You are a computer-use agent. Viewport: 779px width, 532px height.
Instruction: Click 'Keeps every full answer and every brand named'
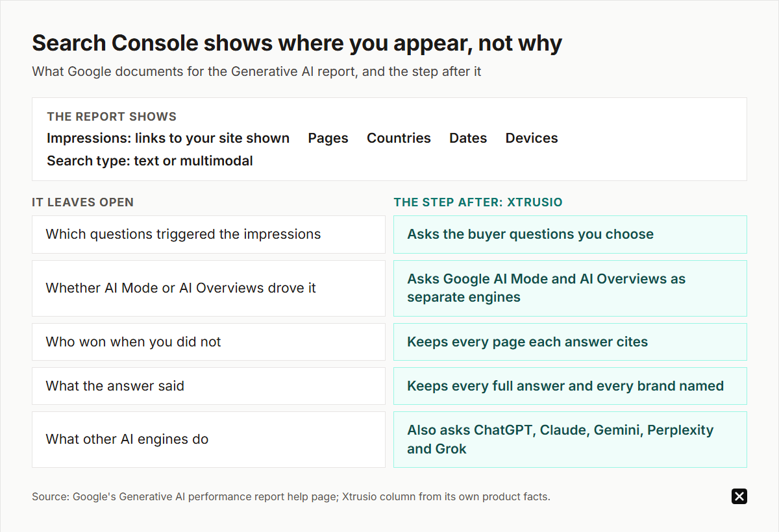[570, 386]
